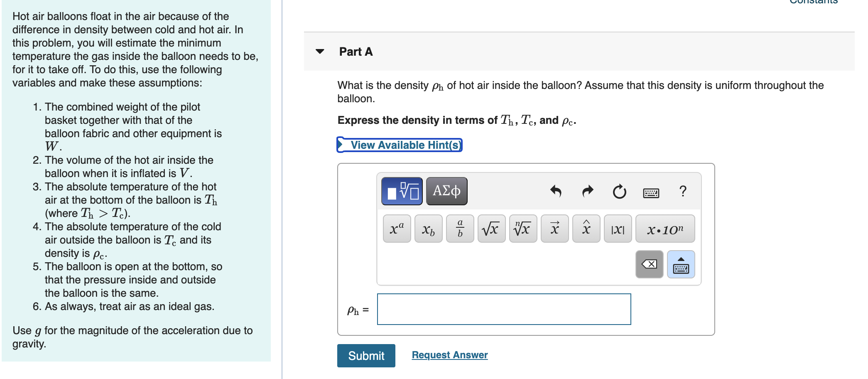Insert a superscript exponent template
868x379 pixels.
tap(397, 229)
